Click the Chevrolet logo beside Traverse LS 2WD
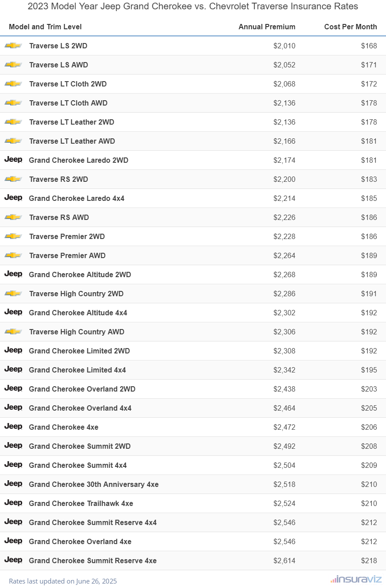 tap(13, 46)
